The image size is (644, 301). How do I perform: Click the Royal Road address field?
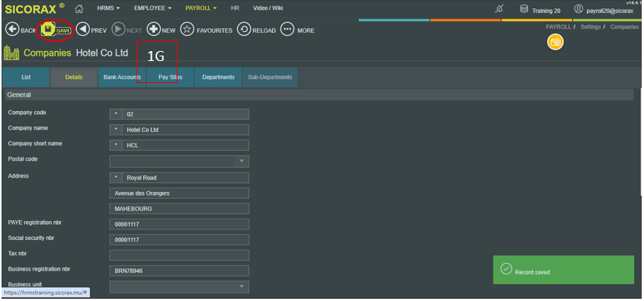pyautogui.click(x=179, y=178)
